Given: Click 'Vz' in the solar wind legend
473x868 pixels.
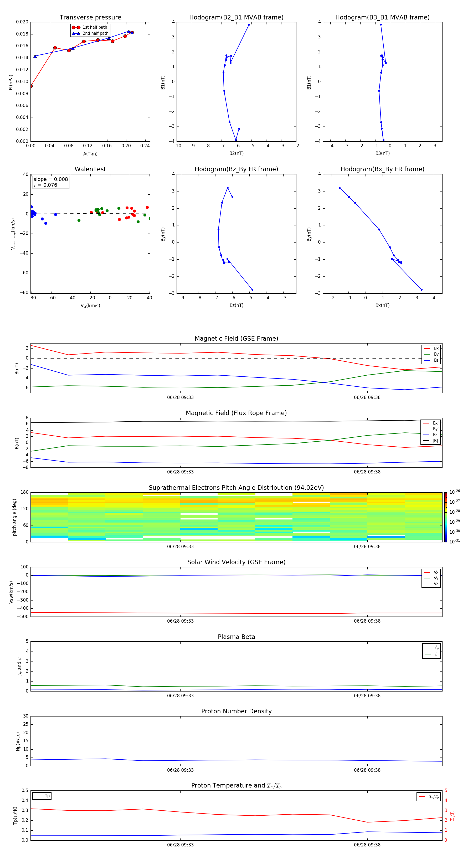Looking at the screenshot, I should click(x=436, y=584).
